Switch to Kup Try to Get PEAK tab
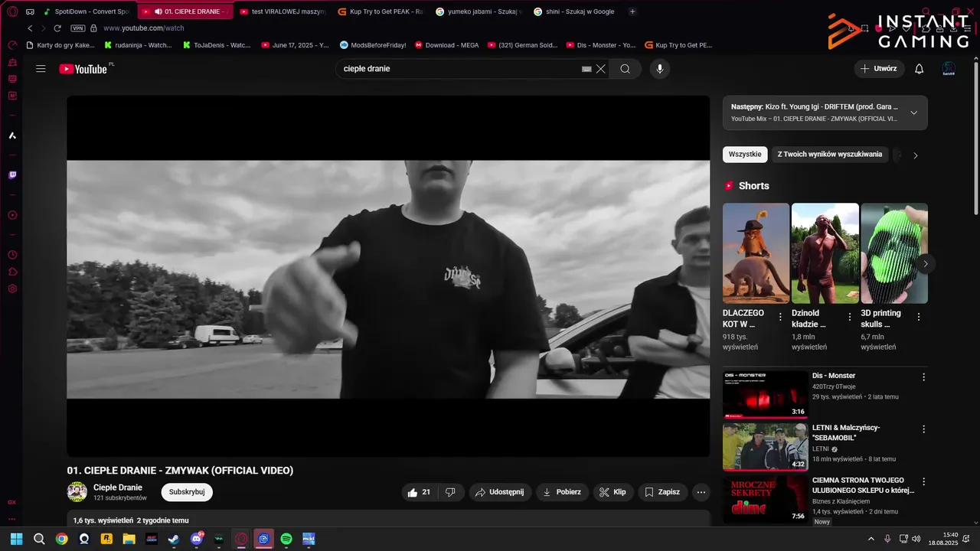The height and width of the screenshot is (551, 980). click(x=381, y=11)
